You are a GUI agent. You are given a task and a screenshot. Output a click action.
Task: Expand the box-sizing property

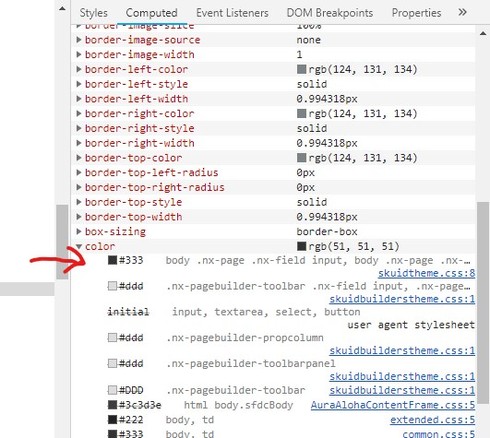click(x=79, y=231)
